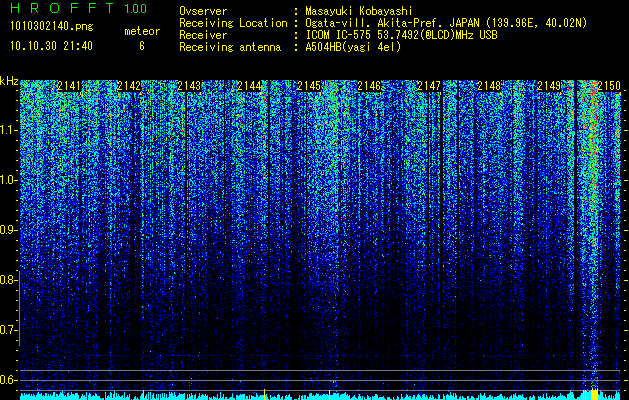The width and height of the screenshot is (629, 400).
Task: Click the 2144 time marker
Action: pyautogui.click(x=249, y=86)
